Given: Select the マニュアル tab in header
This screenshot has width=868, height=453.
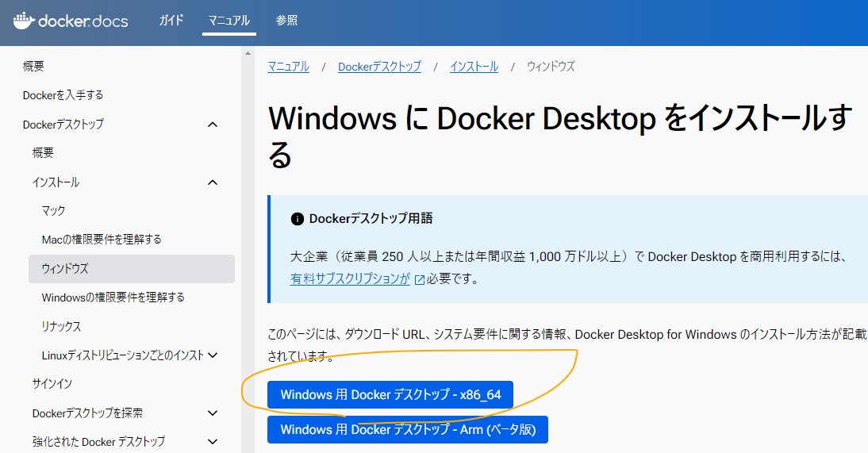Looking at the screenshot, I should point(229,21).
